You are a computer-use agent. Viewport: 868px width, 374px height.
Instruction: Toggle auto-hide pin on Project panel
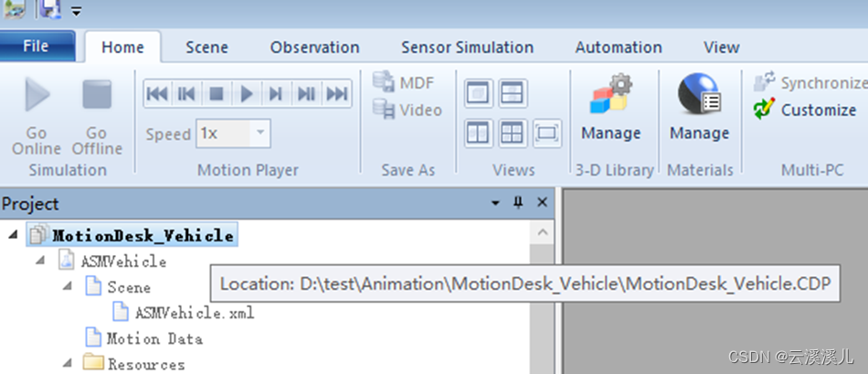[518, 203]
